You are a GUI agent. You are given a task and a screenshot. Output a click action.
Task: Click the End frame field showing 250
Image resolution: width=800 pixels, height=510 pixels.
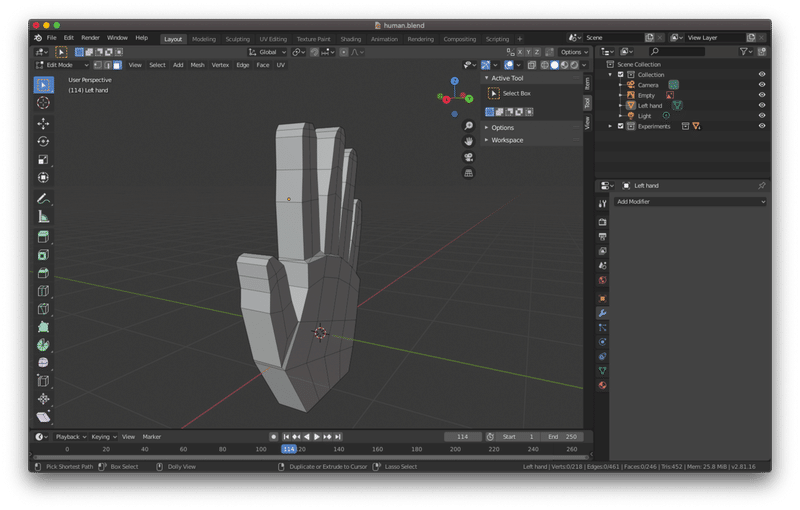[x=563, y=437]
